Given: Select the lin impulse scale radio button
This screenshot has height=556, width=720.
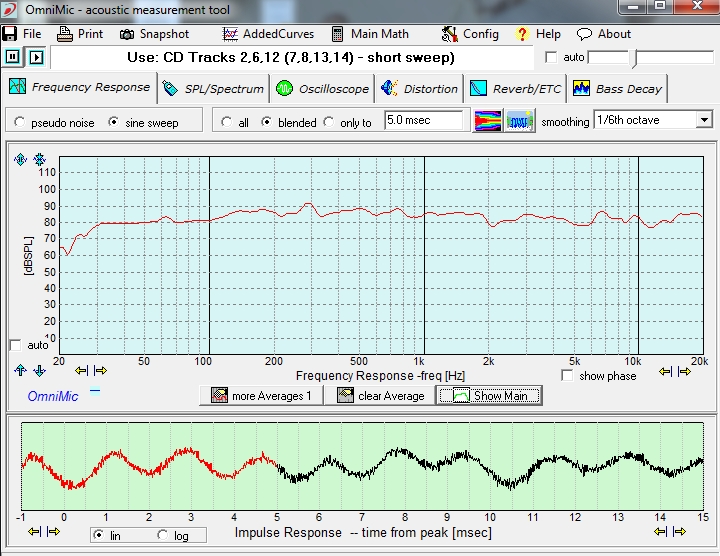Looking at the screenshot, I should coord(98,535).
